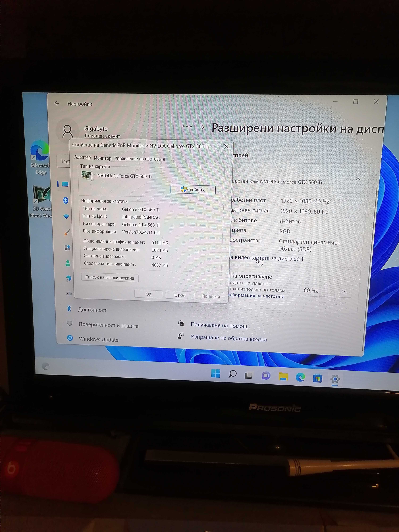Open Edge browser from taskbar
Viewport: 399px width, 532px height.
point(300,377)
